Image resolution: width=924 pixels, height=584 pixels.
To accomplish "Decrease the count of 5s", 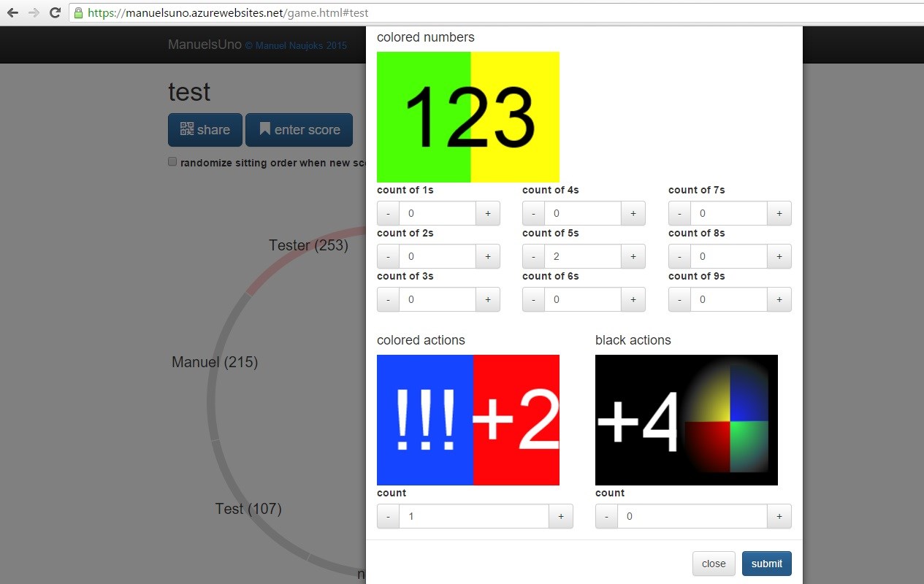I will [x=534, y=257].
